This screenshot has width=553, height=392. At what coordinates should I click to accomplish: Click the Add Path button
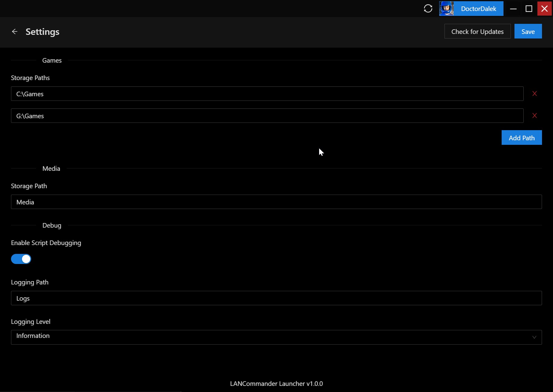(521, 137)
